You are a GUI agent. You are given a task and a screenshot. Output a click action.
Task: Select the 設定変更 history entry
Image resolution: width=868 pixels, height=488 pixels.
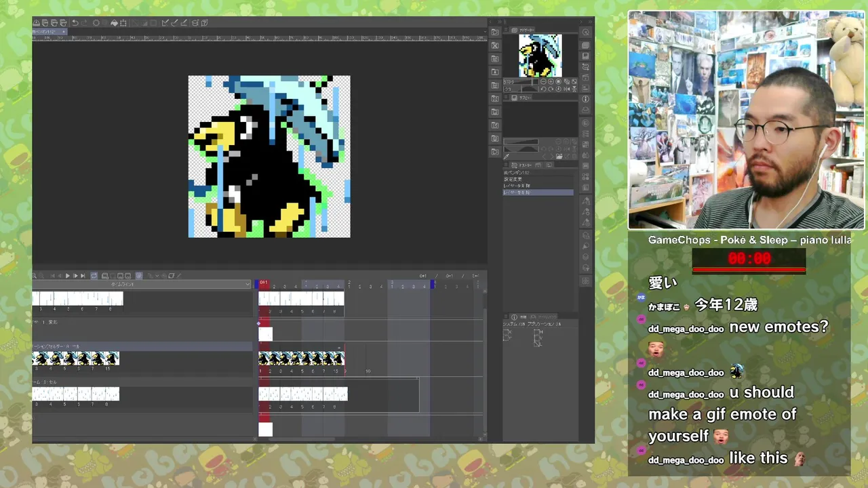(538, 180)
